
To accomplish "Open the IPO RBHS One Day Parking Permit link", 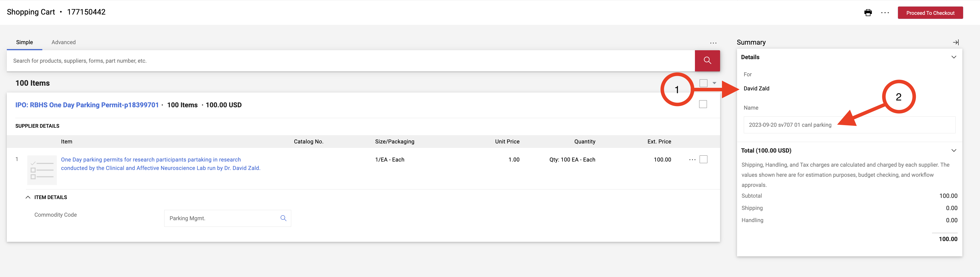I will point(87,105).
